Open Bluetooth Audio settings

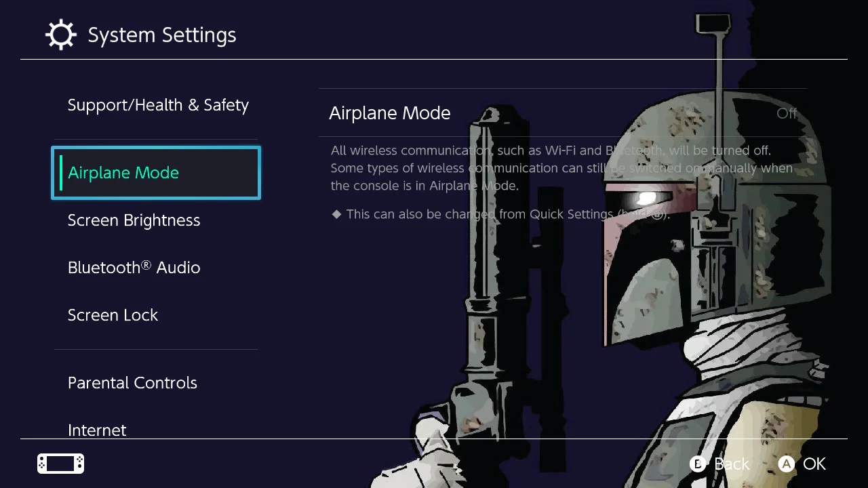coord(134,268)
